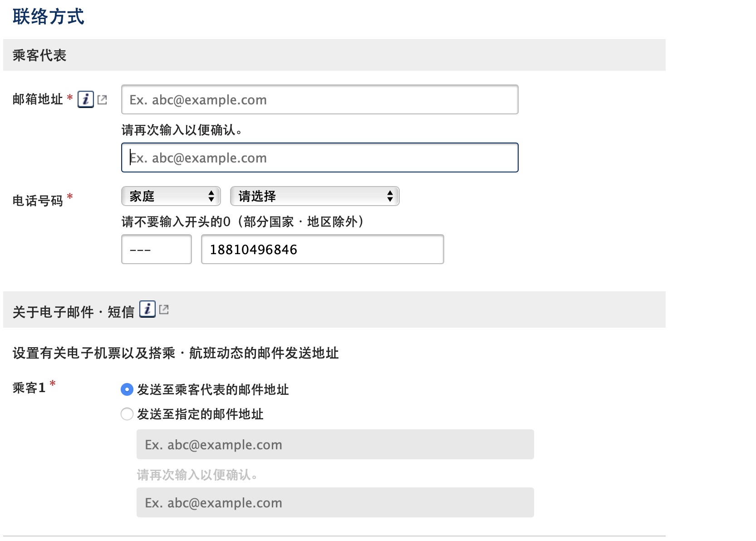Open the 家庭 phone type dropdown
This screenshot has width=756, height=541.
pyautogui.click(x=171, y=196)
